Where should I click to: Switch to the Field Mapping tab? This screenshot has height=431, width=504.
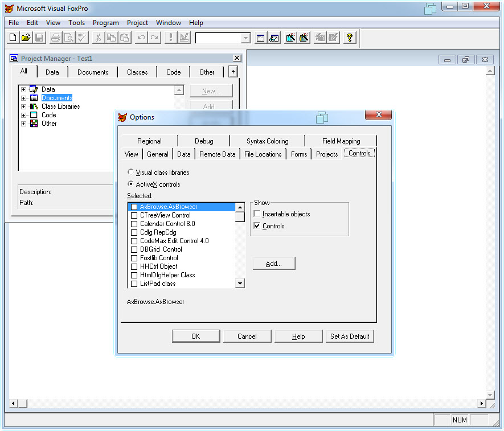[x=341, y=141]
